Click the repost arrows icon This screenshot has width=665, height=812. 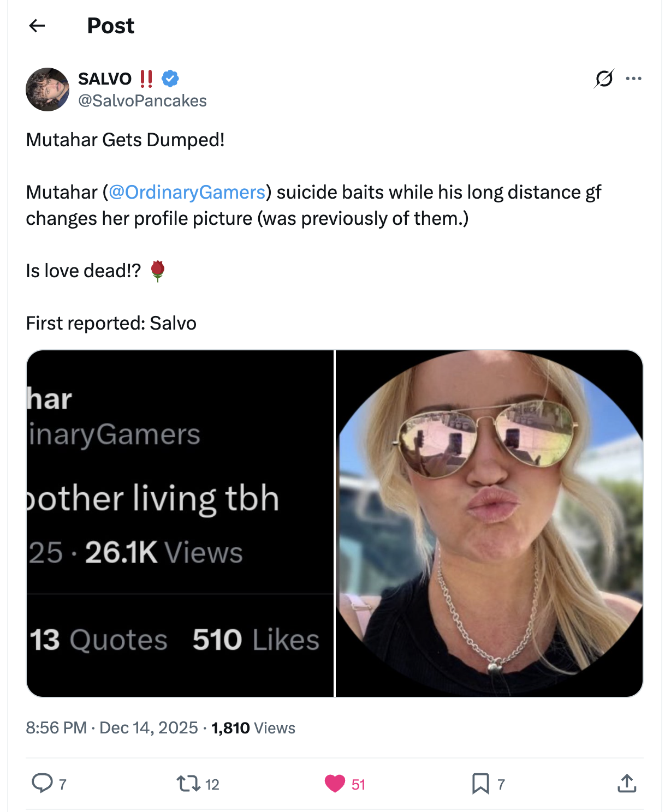click(188, 784)
